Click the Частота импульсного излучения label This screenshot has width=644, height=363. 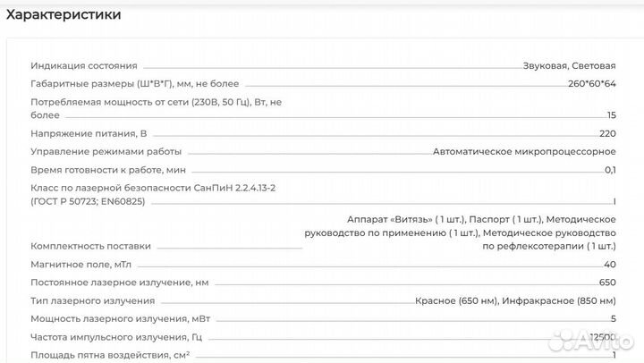(116, 337)
